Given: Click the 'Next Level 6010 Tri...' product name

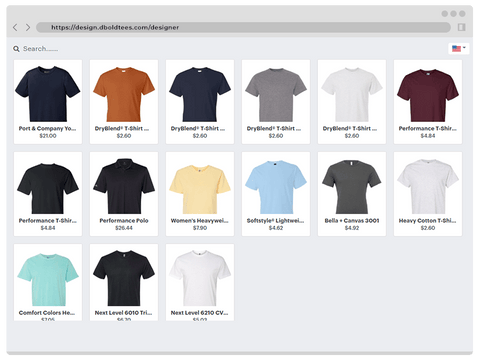Looking at the screenshot, I should point(123,313).
